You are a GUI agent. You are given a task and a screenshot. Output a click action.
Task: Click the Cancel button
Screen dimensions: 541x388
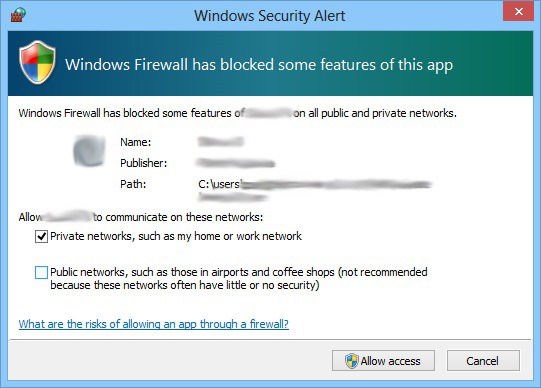click(x=483, y=361)
